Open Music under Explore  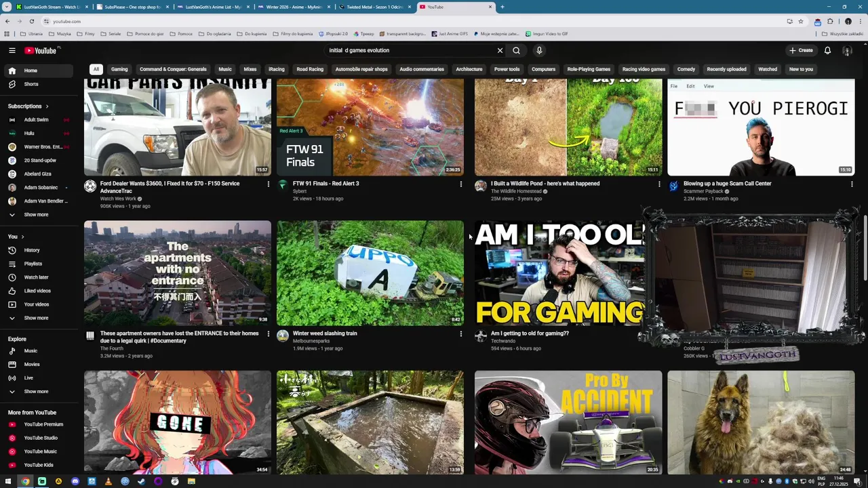[38, 351]
